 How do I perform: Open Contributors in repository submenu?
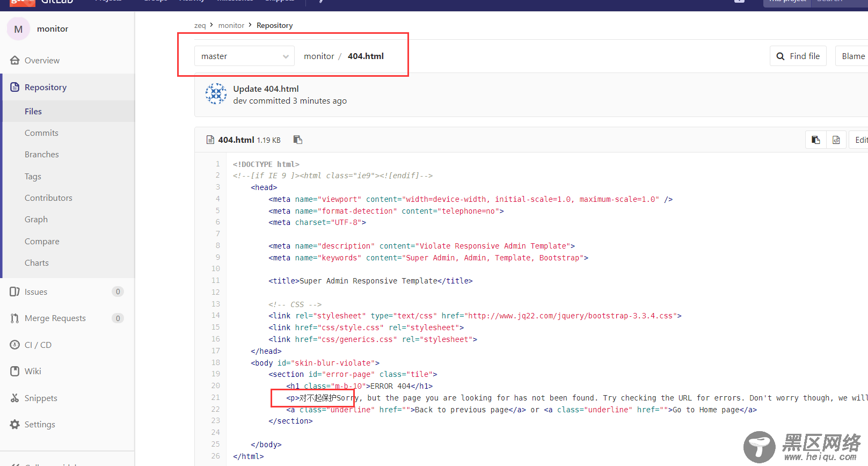point(48,198)
